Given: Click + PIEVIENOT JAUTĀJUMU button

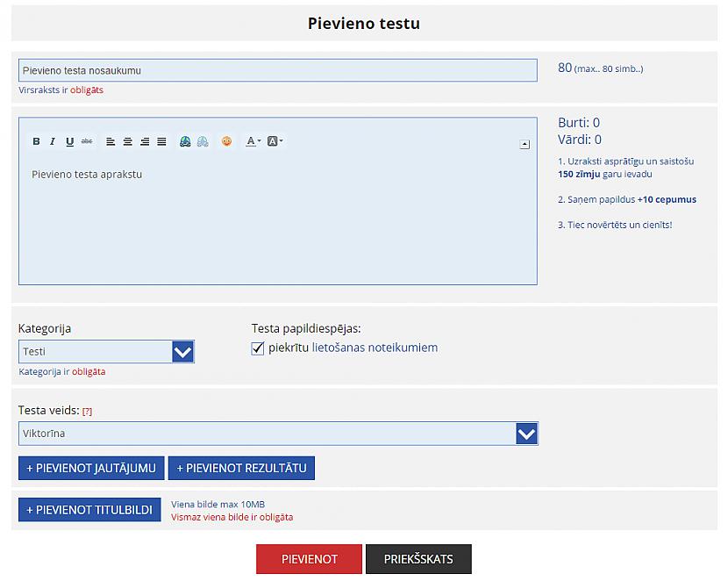Looking at the screenshot, I should point(91,468).
